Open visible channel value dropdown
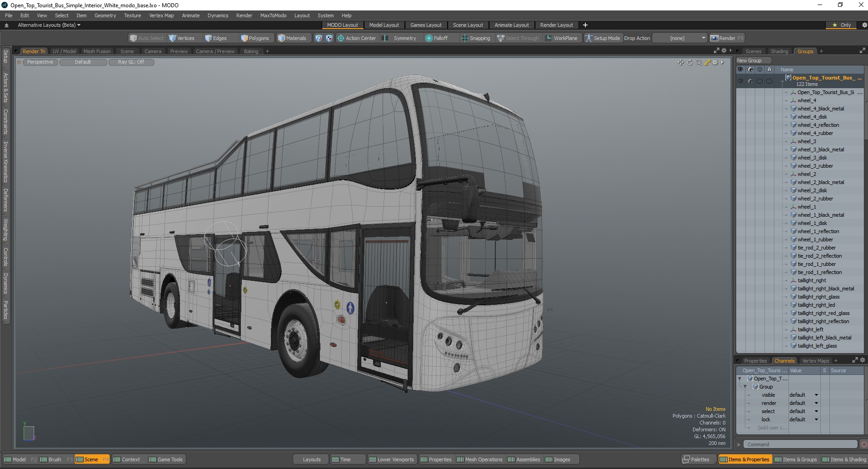The width and height of the screenshot is (868, 469). 803,395
